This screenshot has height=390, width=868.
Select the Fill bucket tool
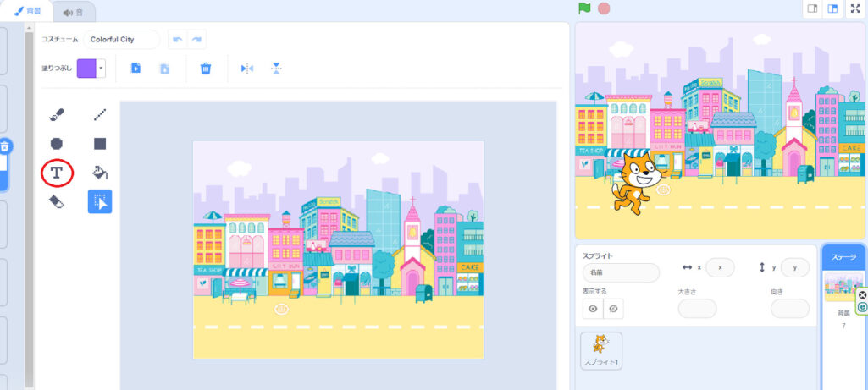(100, 173)
